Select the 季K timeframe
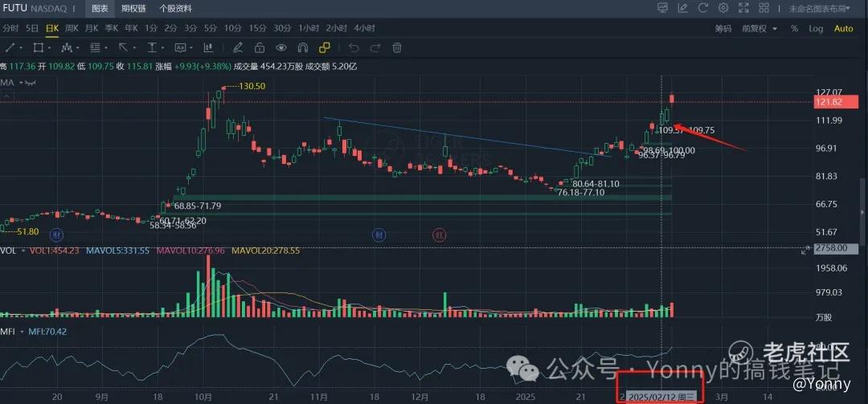 point(111,28)
